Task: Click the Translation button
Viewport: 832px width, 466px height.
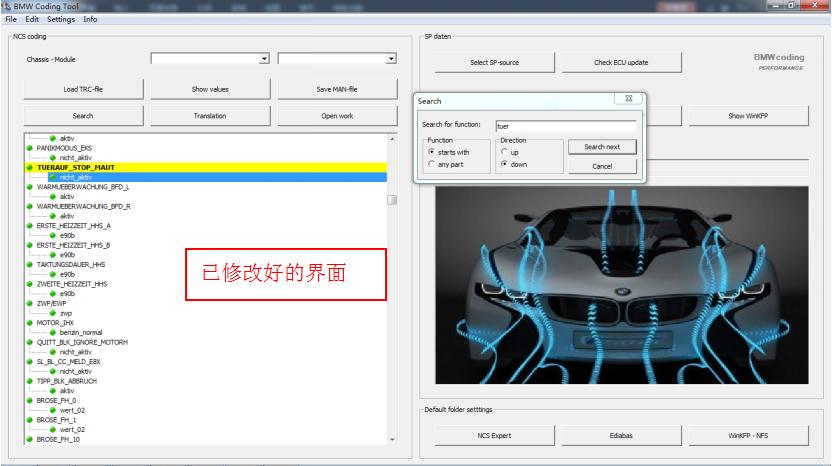Action: point(210,116)
